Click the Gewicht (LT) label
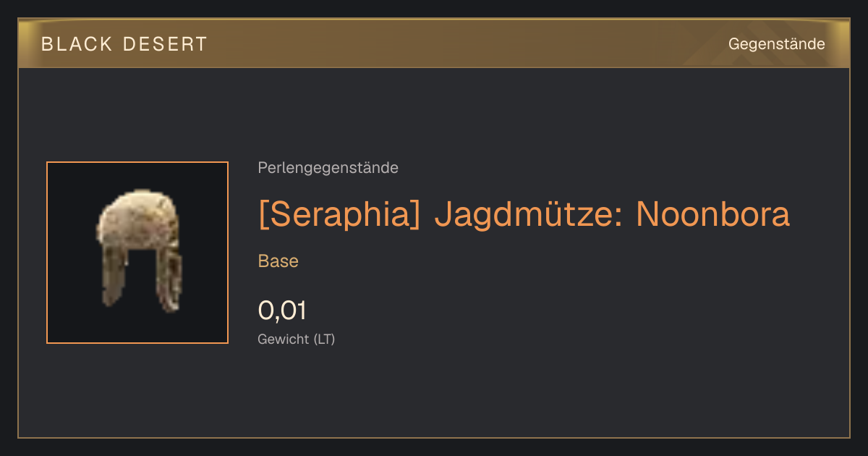 pos(297,339)
